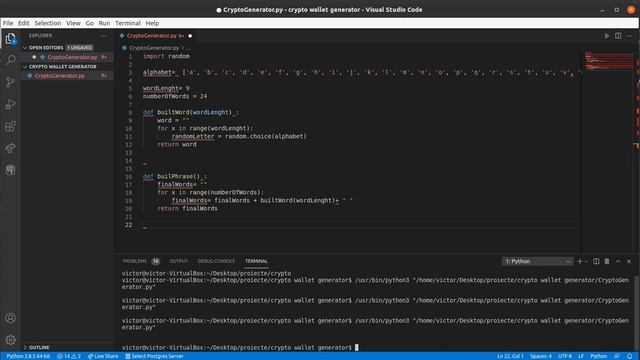The height and width of the screenshot is (360, 640).
Task: Click the feedback icon in status bar
Action: [617, 356]
